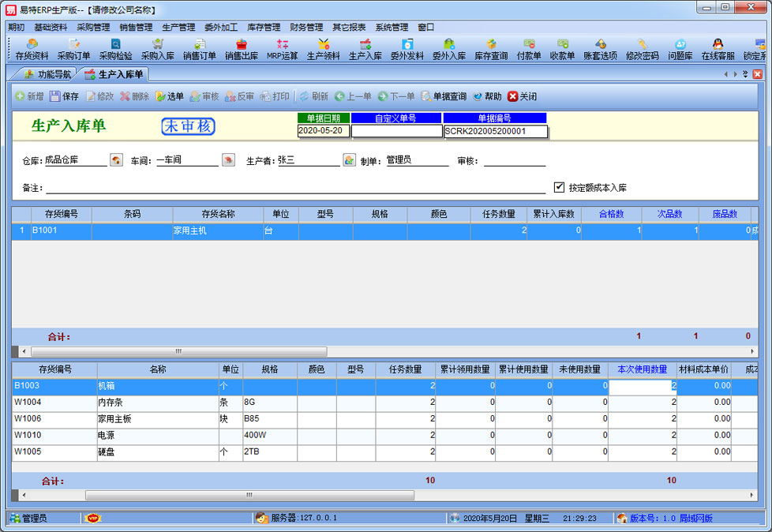Image resolution: width=772 pixels, height=532 pixels.
Task: Click the 采购订单 purchase order icon
Action: point(73,49)
